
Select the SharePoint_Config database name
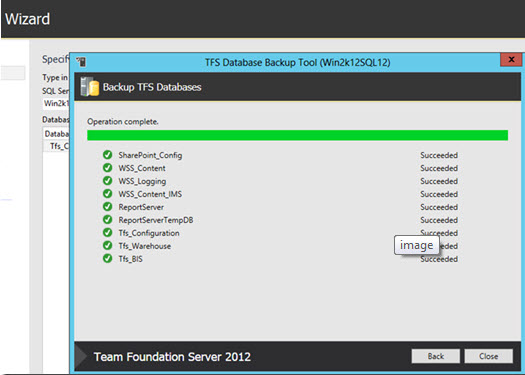[150, 155]
